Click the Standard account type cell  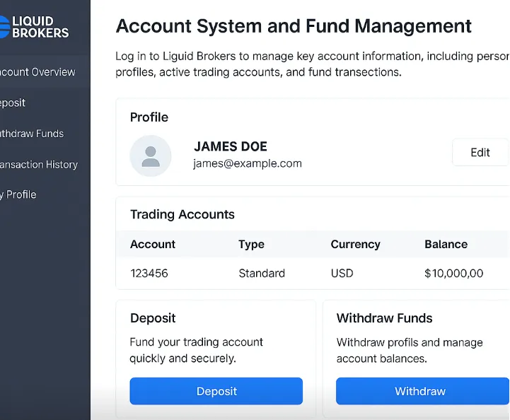pos(262,273)
